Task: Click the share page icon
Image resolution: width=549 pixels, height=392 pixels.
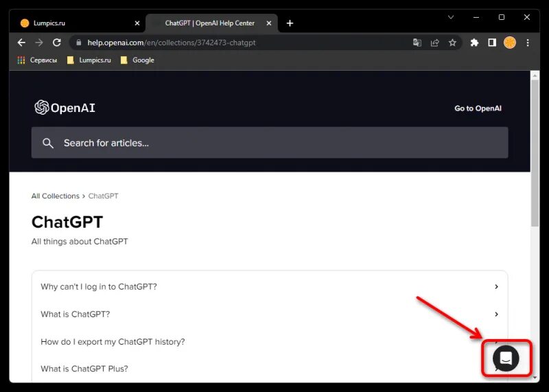Action: (x=435, y=43)
